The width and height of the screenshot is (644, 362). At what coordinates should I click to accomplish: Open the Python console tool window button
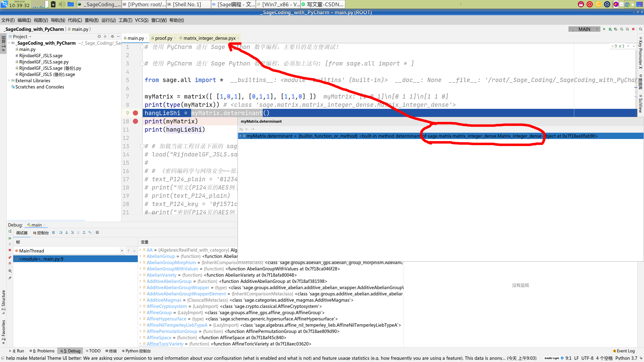136,351
